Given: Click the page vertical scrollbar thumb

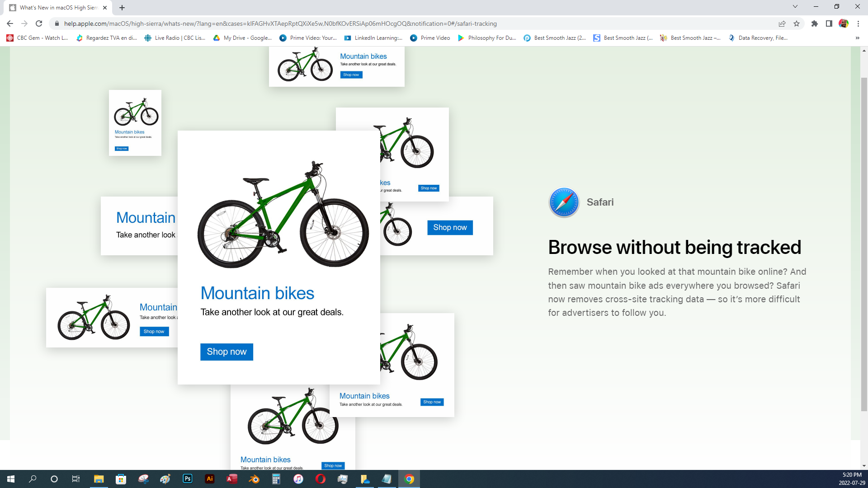Looking at the screenshot, I should 864,244.
